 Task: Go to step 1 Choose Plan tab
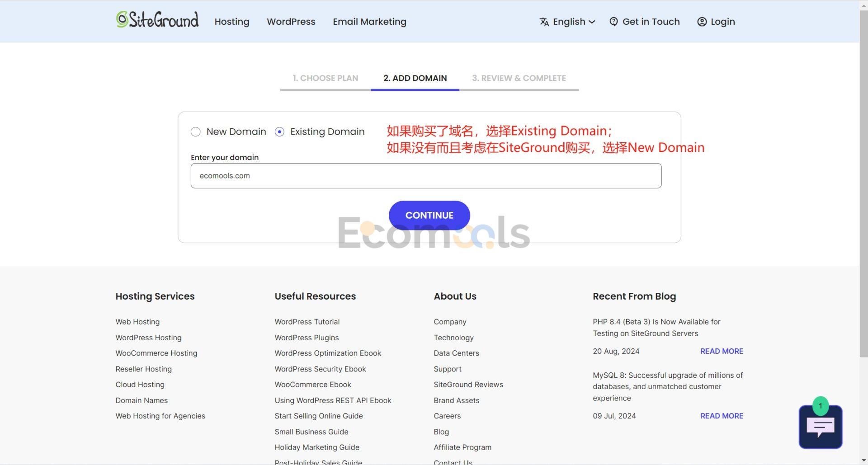click(x=325, y=78)
